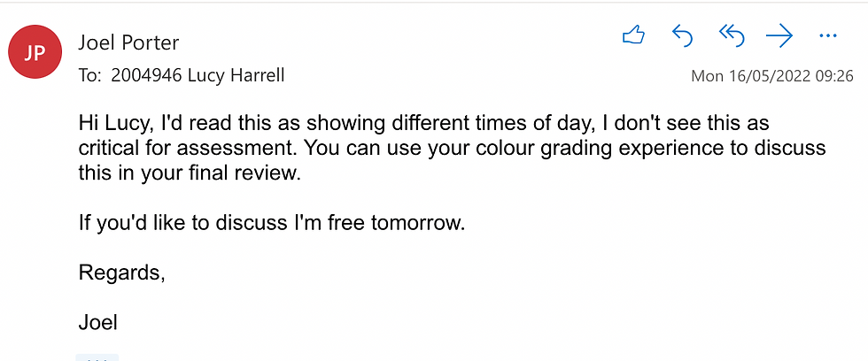Image resolution: width=868 pixels, height=361 pixels.
Task: Forward this email using arrow icon
Action: point(779,36)
